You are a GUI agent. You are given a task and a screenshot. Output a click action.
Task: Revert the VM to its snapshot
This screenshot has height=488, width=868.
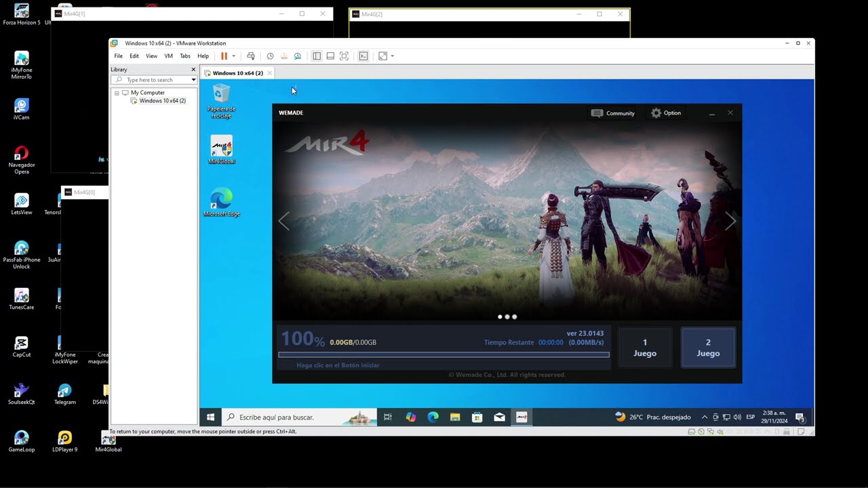284,56
